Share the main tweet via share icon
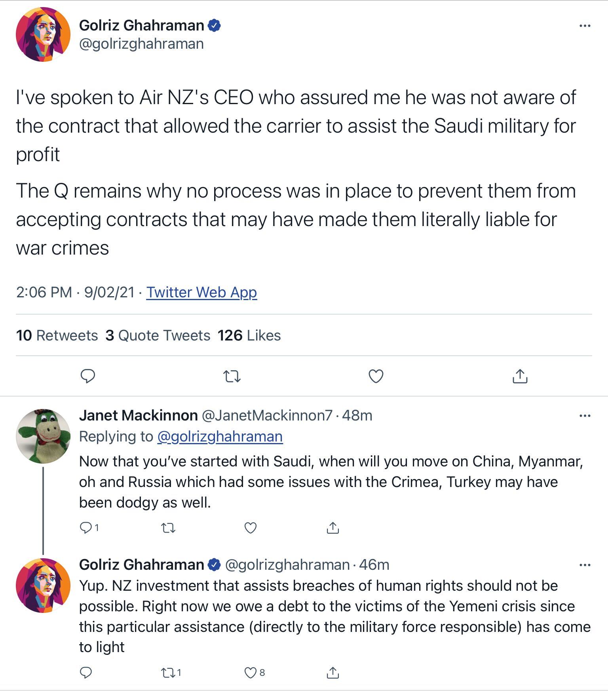This screenshot has height=700, width=608. [520, 376]
